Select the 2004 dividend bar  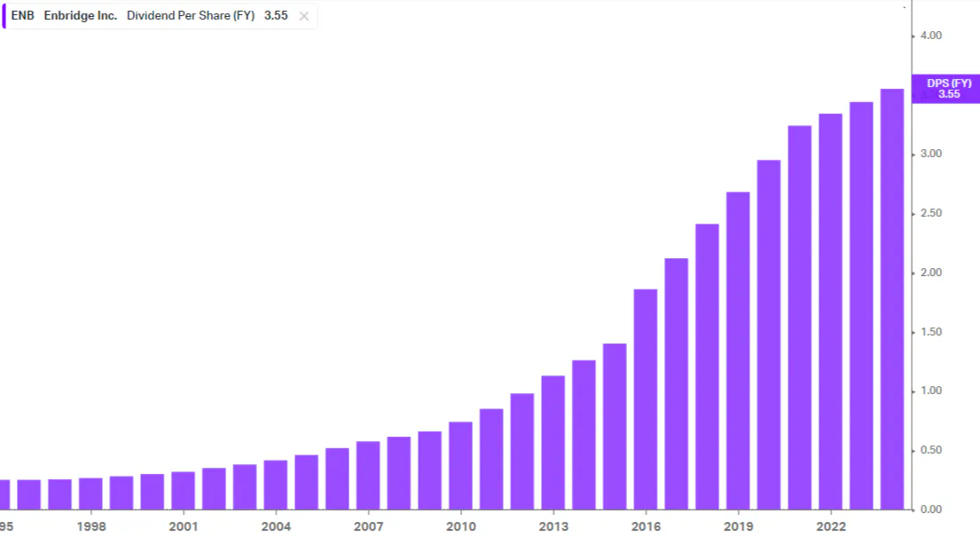click(276, 485)
